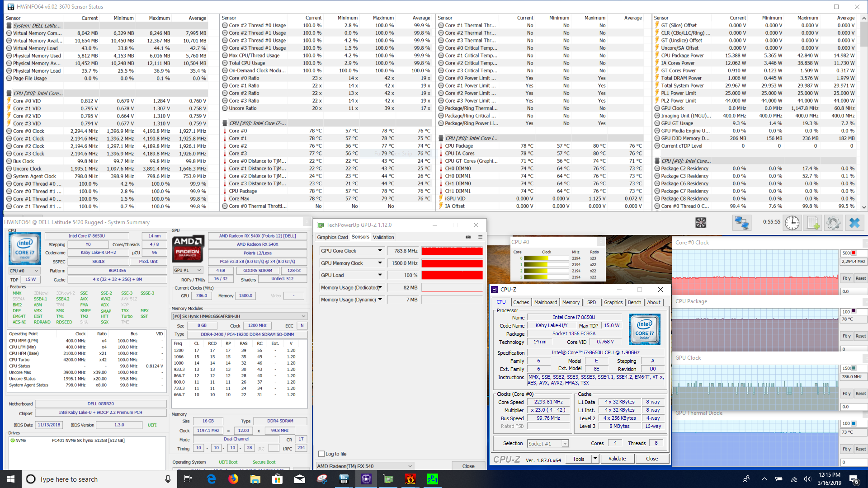The width and height of the screenshot is (868, 488).
Task: Click the GPU Load red graph bar
Action: point(452,275)
